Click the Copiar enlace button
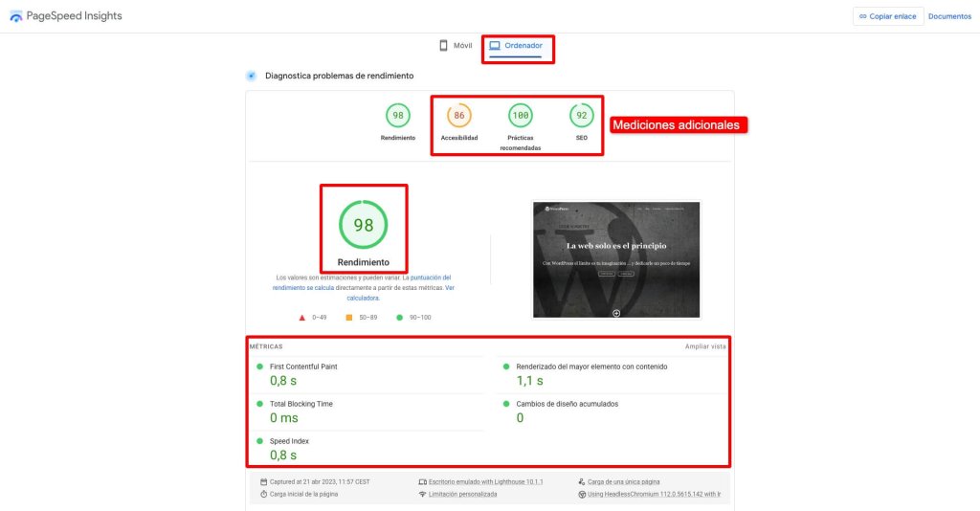 pyautogui.click(x=887, y=16)
